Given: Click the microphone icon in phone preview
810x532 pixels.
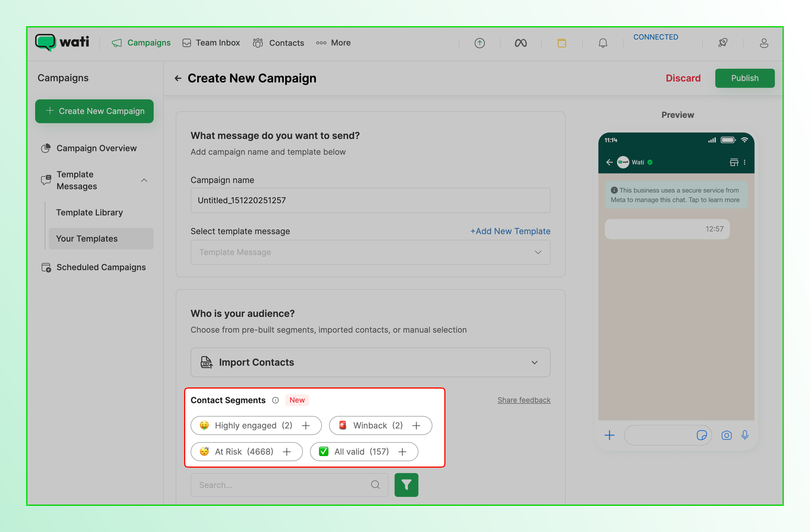Looking at the screenshot, I should [x=745, y=435].
